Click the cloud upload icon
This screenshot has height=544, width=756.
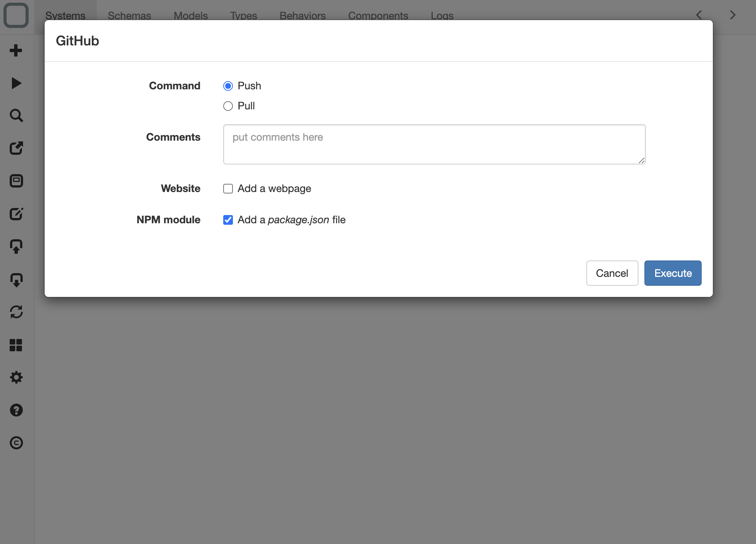click(16, 246)
